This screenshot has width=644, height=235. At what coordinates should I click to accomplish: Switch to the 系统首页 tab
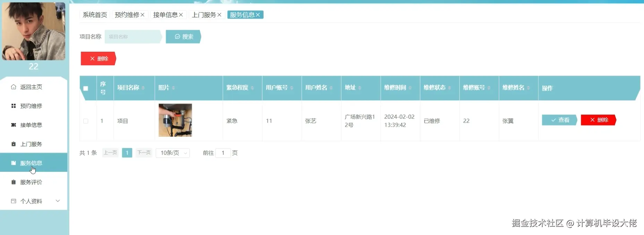coord(95,15)
